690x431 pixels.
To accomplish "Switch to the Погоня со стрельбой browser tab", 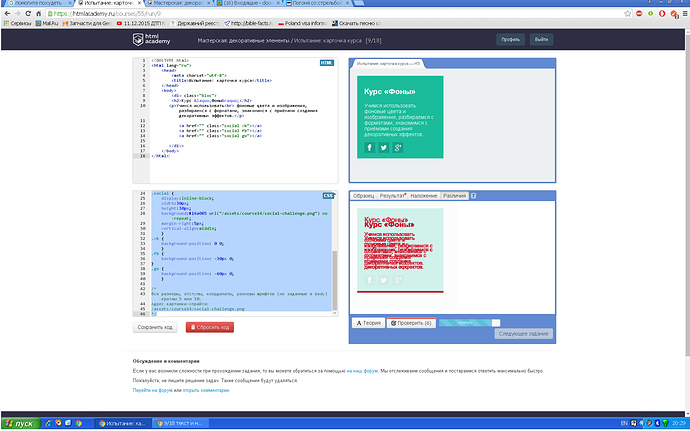I will pos(317,3).
